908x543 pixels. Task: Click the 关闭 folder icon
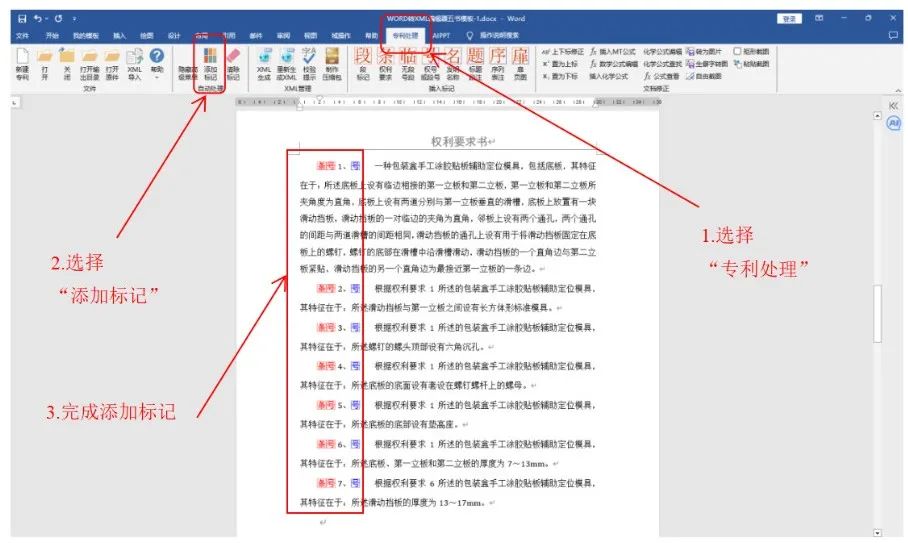click(67, 64)
